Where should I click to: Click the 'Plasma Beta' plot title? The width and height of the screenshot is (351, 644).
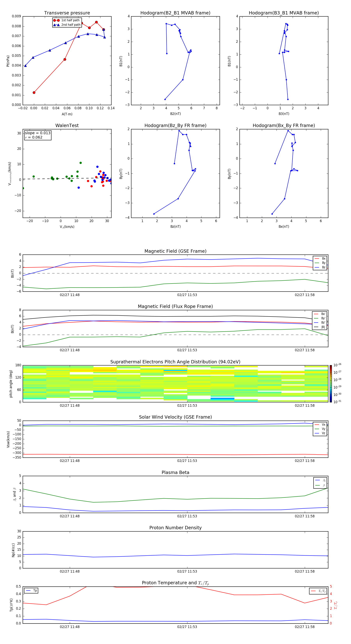[x=175, y=472]
